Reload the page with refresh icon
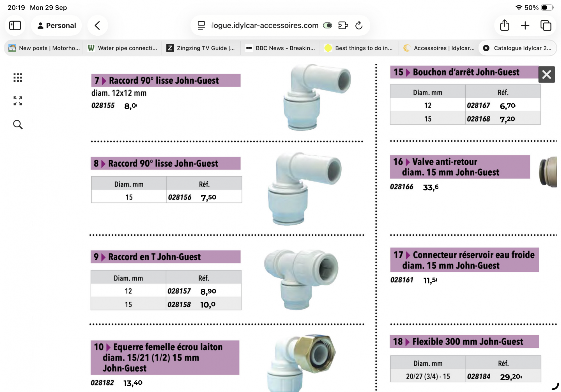The width and height of the screenshot is (561, 392). click(x=359, y=26)
